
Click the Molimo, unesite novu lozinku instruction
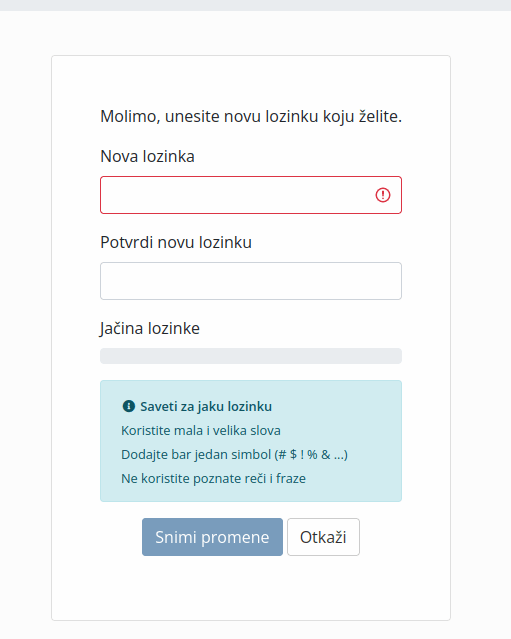click(251, 117)
